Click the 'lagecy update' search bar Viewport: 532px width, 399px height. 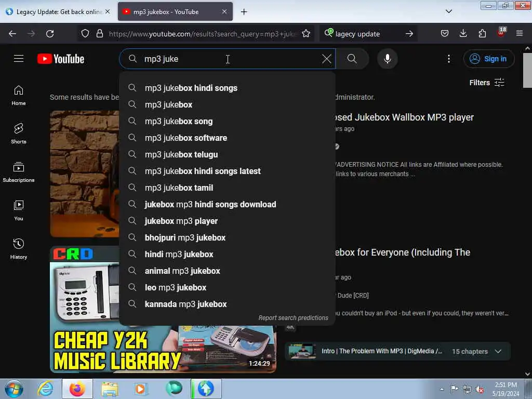click(368, 34)
